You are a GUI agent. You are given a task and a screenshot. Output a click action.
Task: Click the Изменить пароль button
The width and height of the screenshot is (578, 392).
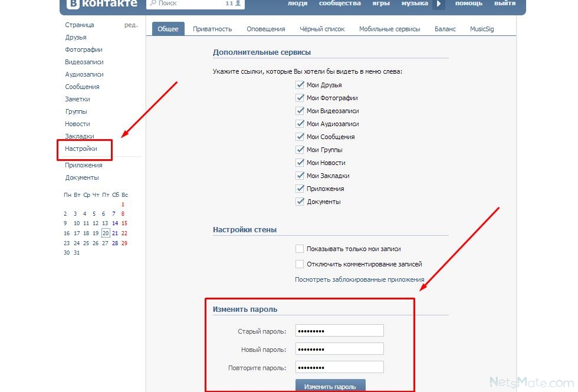click(x=330, y=386)
